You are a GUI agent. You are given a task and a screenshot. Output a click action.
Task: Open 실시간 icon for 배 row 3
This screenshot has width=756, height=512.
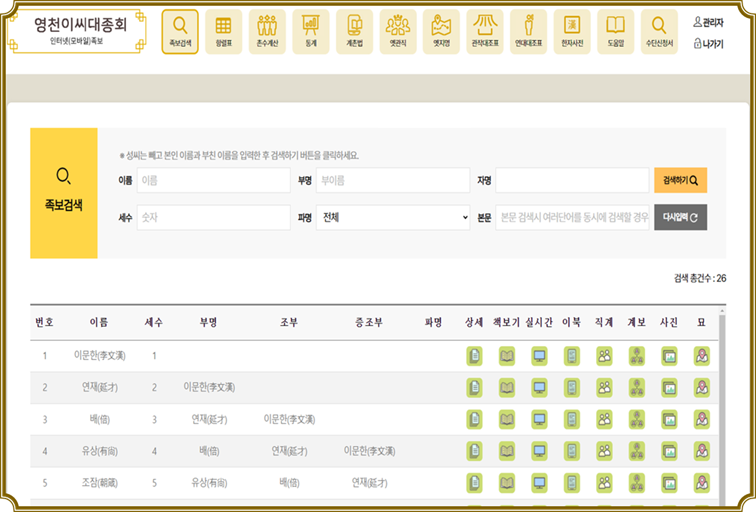click(539, 419)
